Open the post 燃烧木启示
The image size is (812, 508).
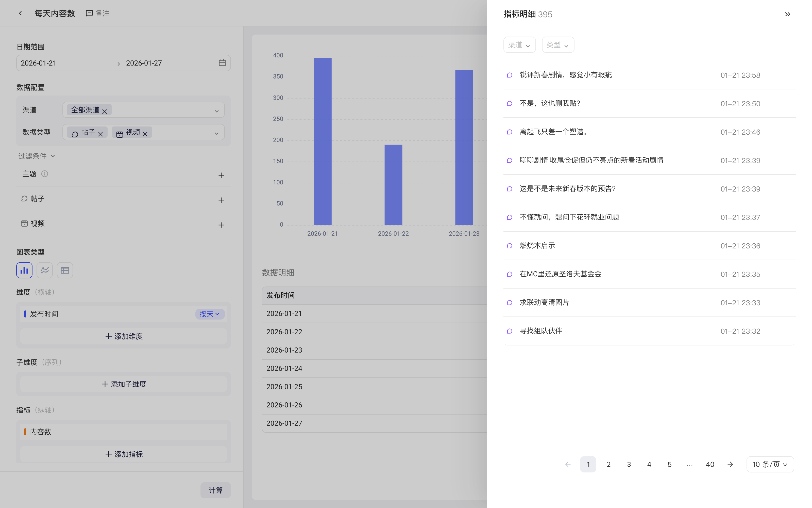click(x=537, y=246)
